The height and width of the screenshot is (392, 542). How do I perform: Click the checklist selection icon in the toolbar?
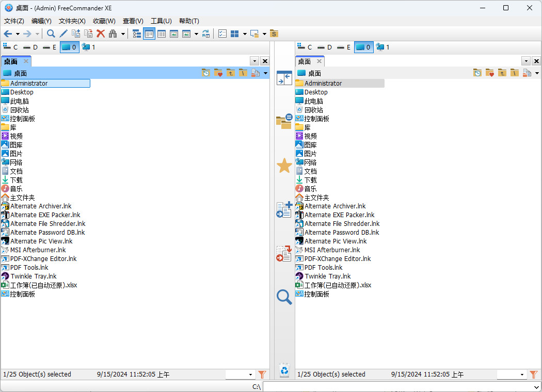tap(222, 34)
